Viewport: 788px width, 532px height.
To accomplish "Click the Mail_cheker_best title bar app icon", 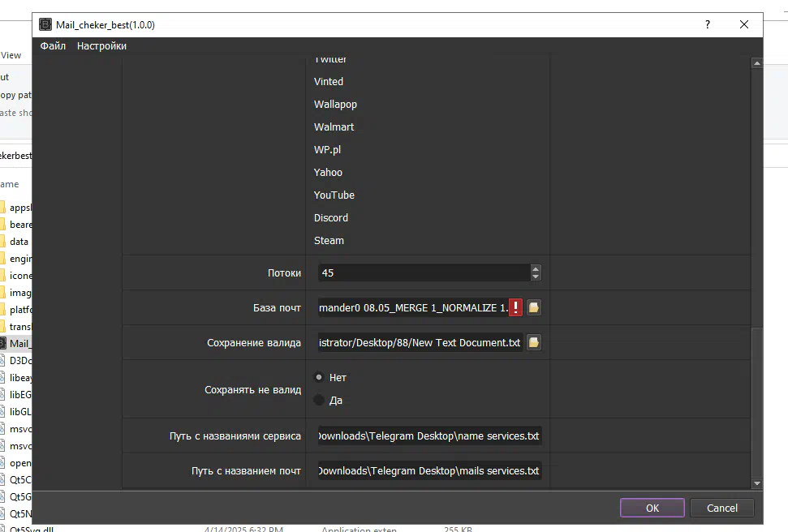I will pyautogui.click(x=45, y=24).
